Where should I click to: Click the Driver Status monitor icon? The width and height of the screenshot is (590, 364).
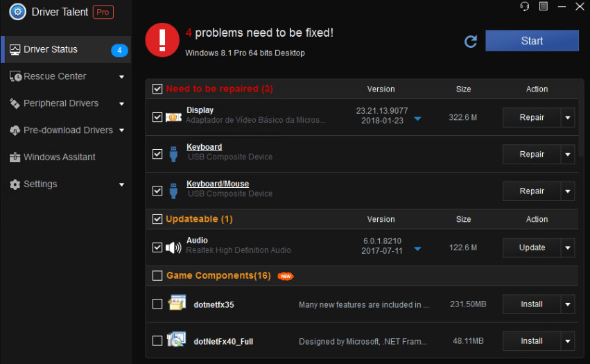(15, 50)
